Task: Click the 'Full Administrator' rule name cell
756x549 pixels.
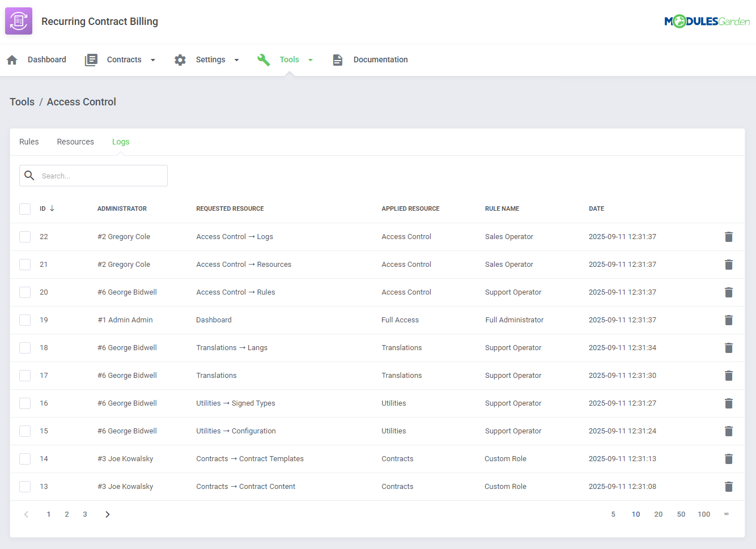Action: (514, 320)
